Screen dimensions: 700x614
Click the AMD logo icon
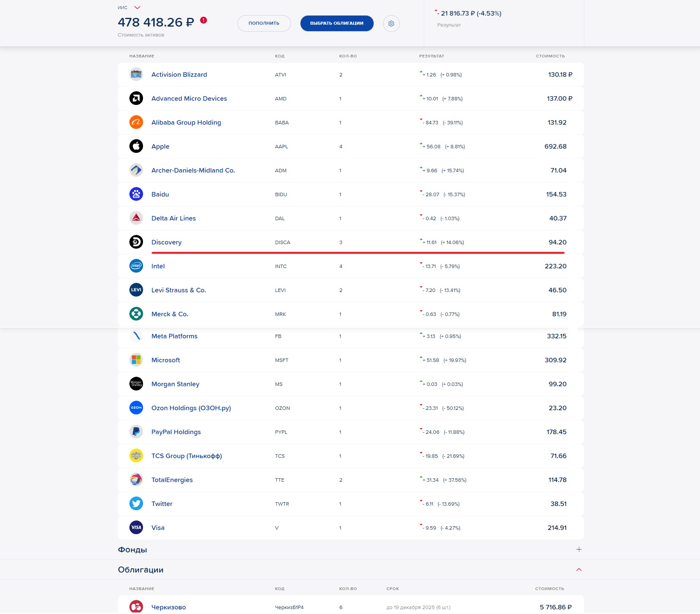tap(136, 98)
